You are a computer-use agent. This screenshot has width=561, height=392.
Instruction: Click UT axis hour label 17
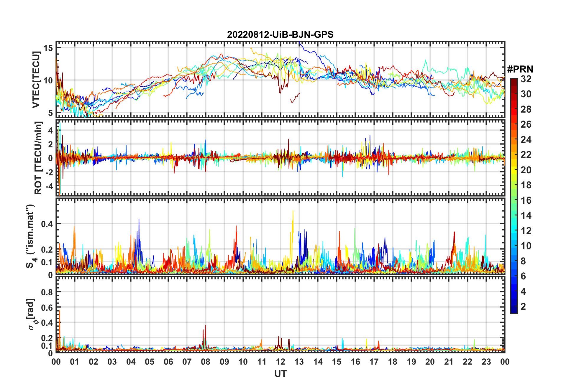pos(374,362)
